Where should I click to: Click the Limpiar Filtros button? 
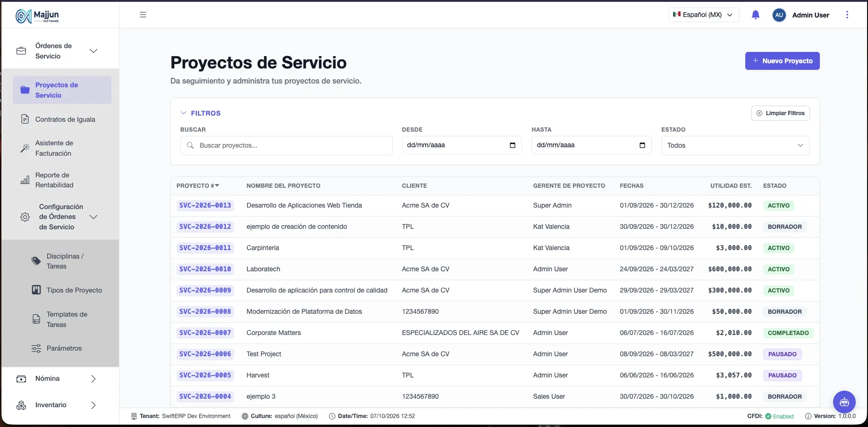click(x=780, y=113)
